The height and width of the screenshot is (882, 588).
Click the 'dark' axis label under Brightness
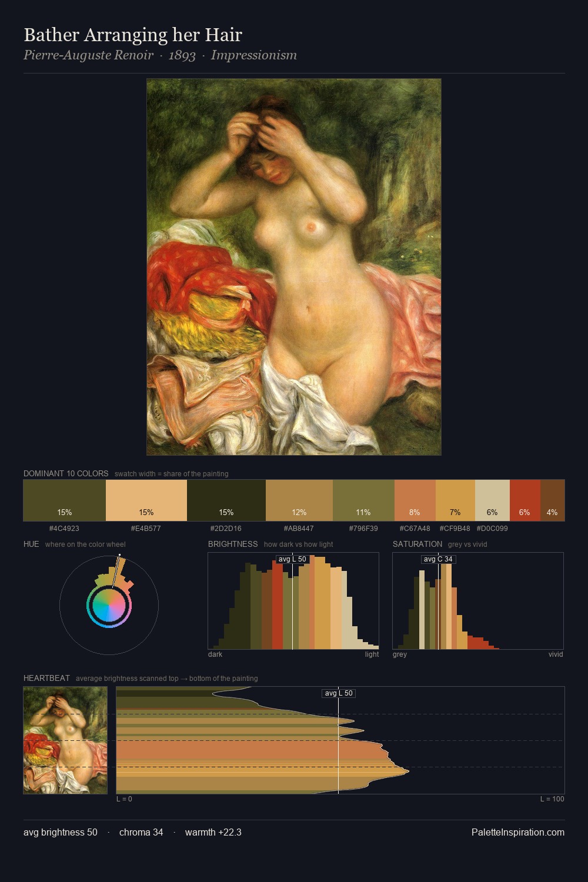(215, 654)
